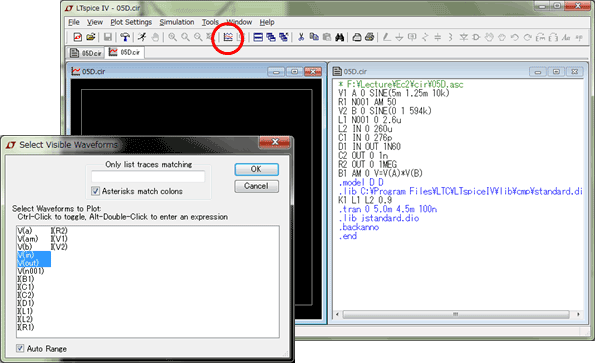Click OK in Select Visible Waveforms

[x=257, y=169]
